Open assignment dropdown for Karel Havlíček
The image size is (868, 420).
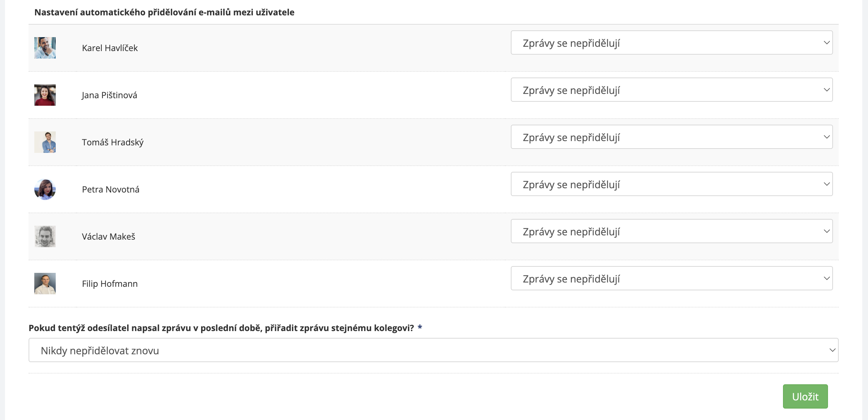tap(672, 43)
